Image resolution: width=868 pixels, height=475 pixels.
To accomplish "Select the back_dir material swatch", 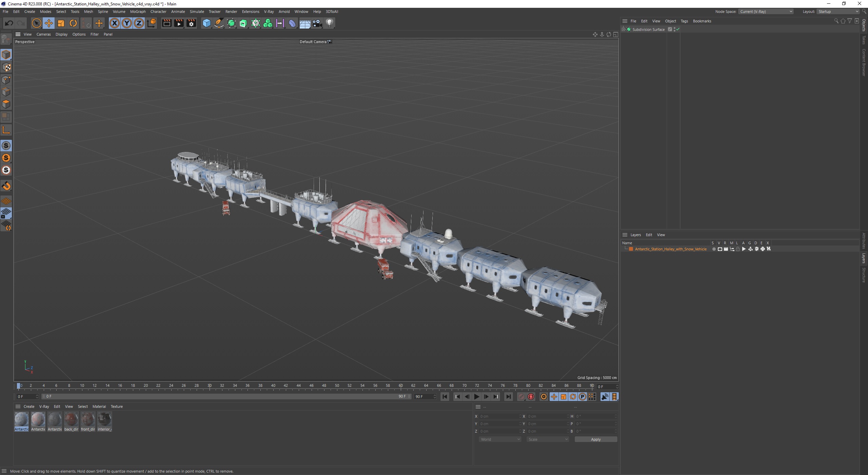I will point(71,421).
